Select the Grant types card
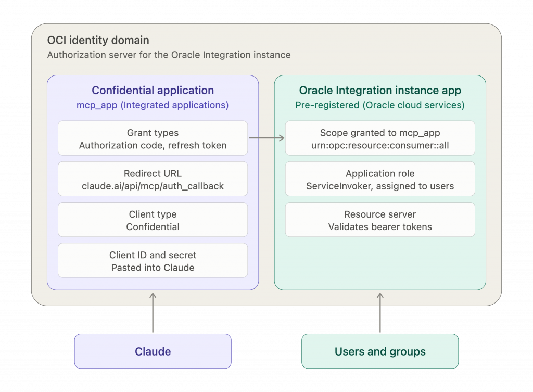 point(153,138)
